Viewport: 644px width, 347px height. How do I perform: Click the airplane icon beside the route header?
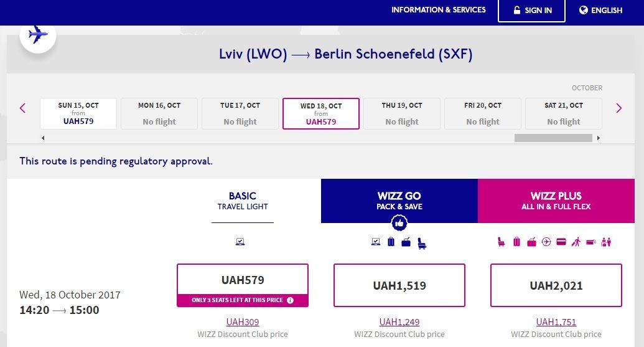[x=38, y=34]
